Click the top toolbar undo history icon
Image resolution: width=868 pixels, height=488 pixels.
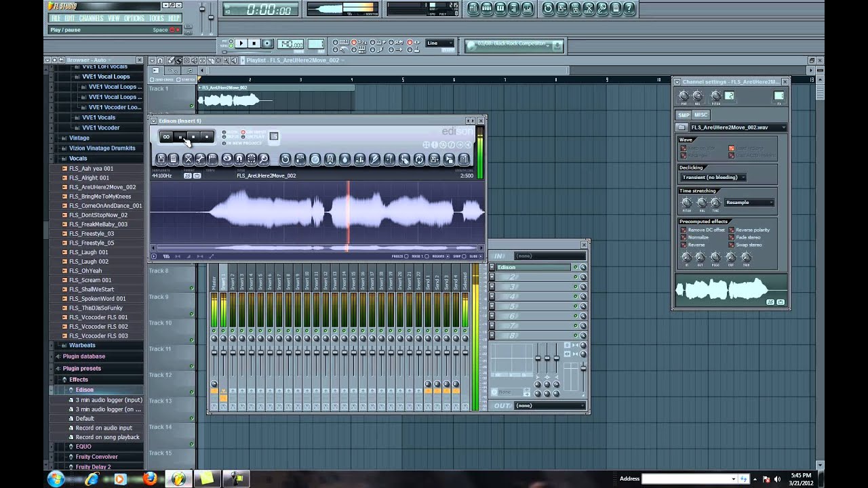548,8
